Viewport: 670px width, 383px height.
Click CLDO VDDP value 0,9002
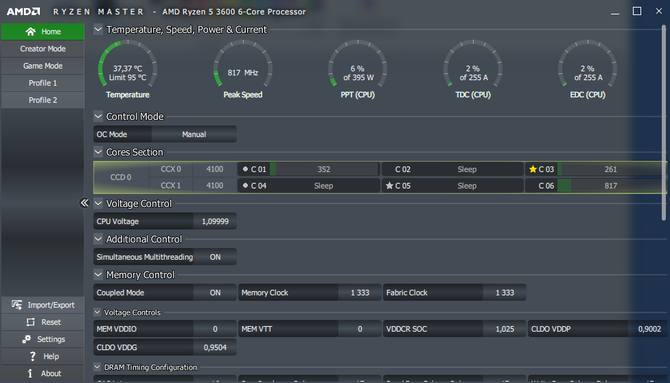[649, 329]
